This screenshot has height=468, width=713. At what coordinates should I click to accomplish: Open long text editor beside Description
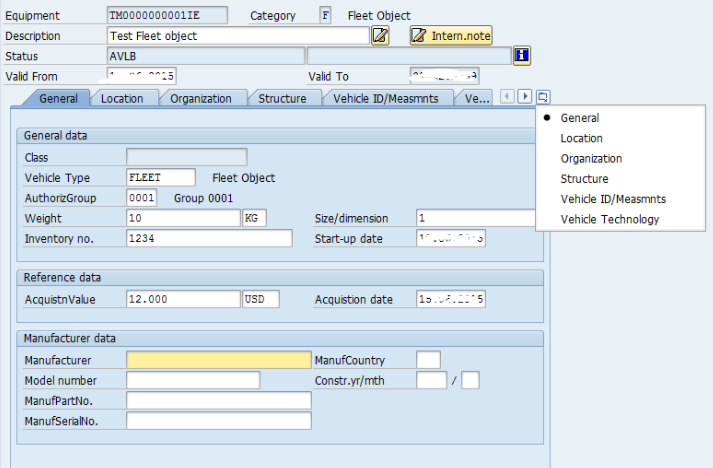[380, 35]
